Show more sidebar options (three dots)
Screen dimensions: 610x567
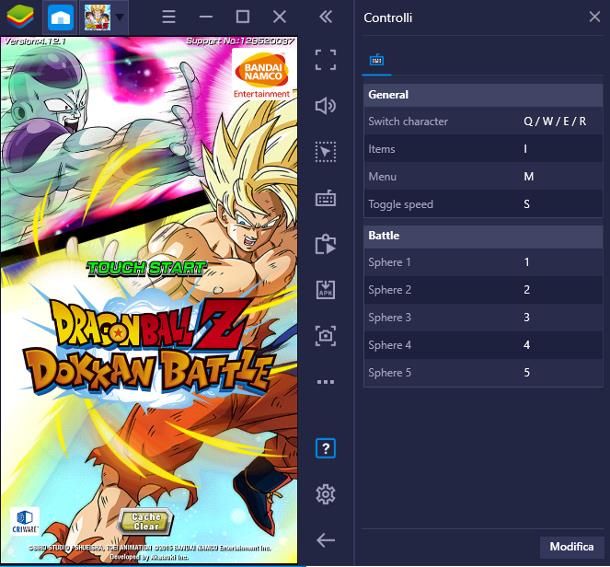[326, 382]
